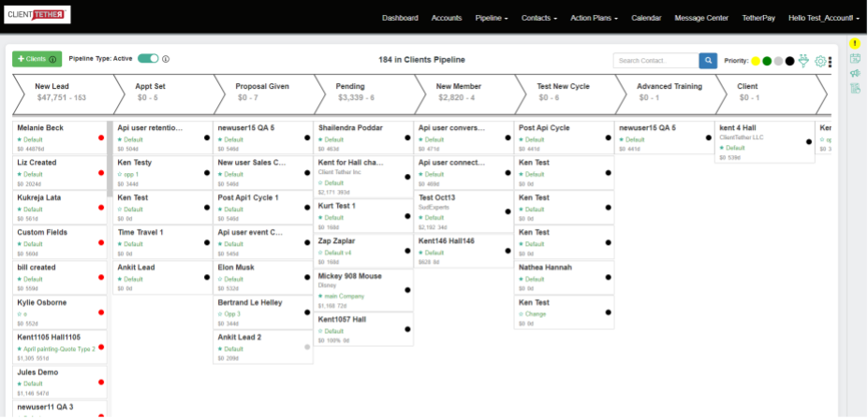Viewport: 868px width, 419px height.
Task: Click the green + Clients button
Action: click(x=37, y=59)
